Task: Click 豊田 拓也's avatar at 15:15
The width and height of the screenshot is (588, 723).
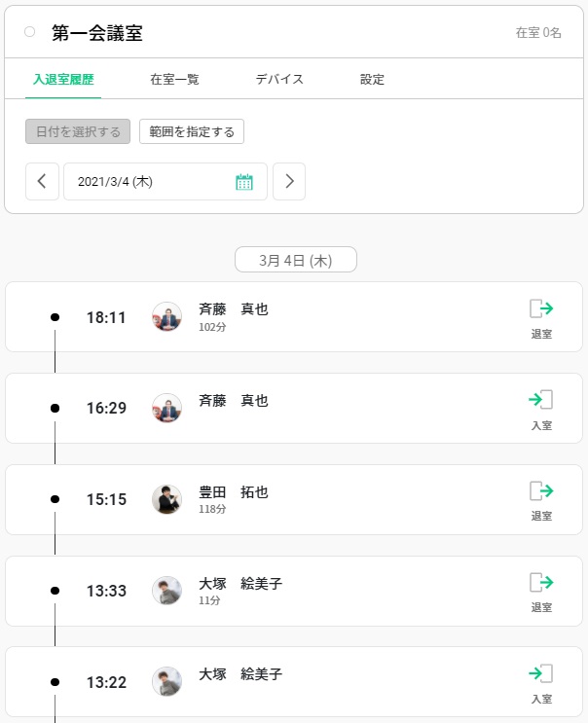Action: (x=167, y=499)
